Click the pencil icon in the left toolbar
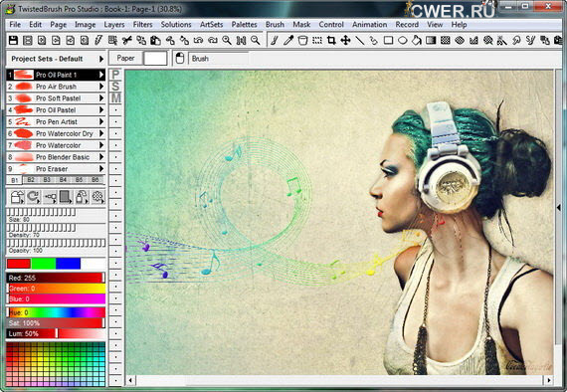 click(98, 40)
